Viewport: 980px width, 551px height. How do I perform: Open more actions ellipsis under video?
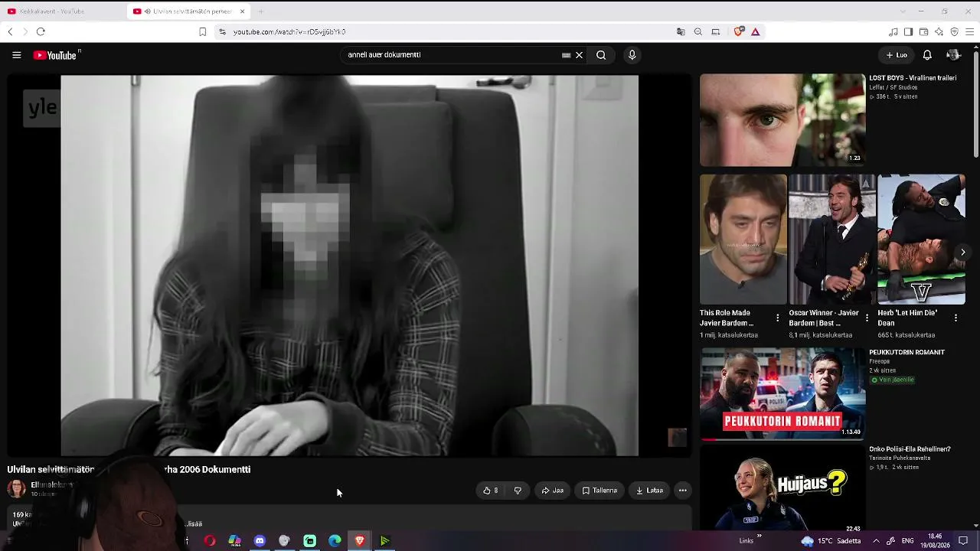(683, 491)
